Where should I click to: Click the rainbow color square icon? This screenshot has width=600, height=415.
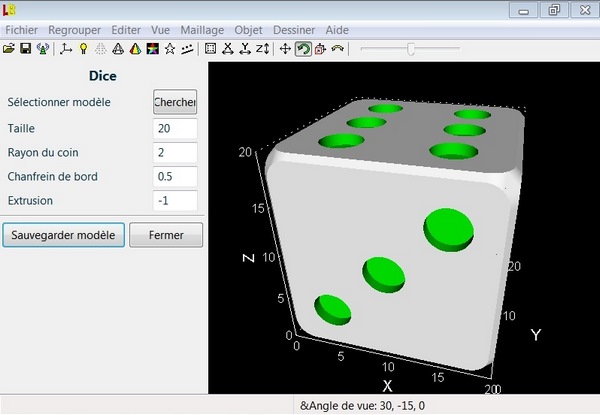point(151,48)
